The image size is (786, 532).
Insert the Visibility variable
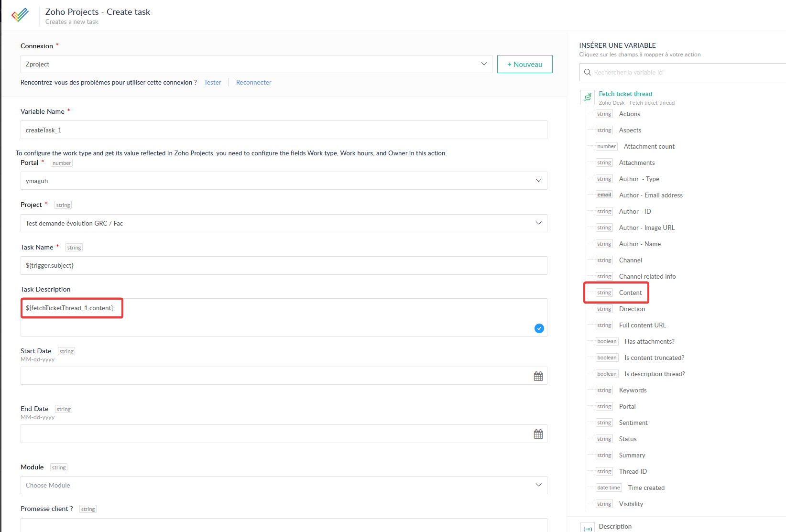pyautogui.click(x=631, y=504)
